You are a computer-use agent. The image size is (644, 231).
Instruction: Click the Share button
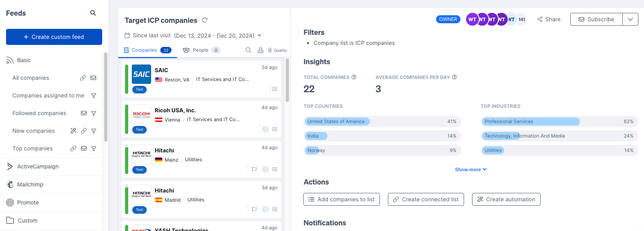pos(549,19)
